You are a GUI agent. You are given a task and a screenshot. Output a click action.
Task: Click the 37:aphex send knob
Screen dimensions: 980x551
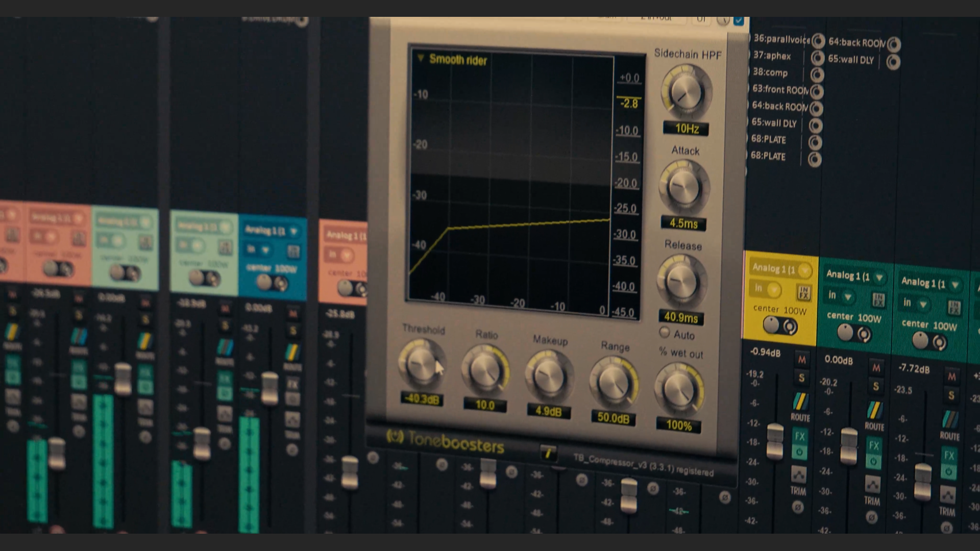(818, 58)
